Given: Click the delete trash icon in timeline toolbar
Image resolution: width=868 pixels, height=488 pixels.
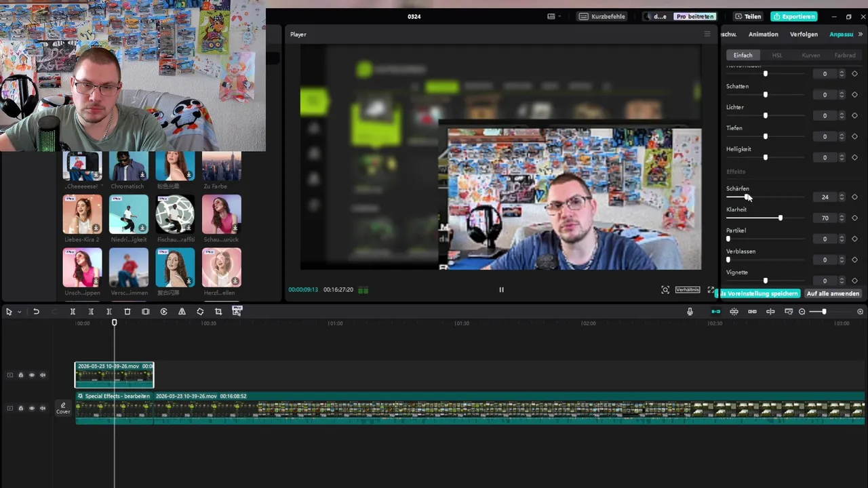Looking at the screenshot, I should click(127, 312).
